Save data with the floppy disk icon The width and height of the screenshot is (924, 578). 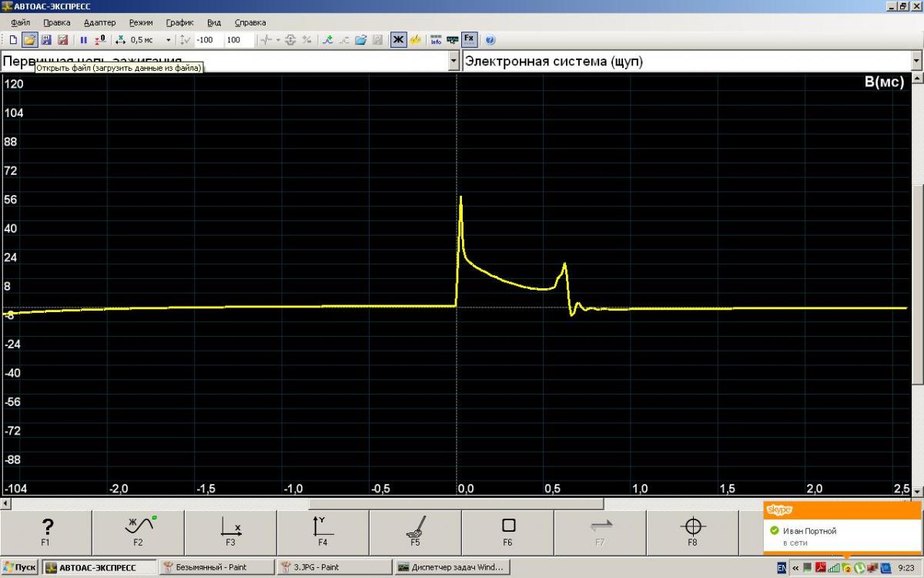[x=46, y=39]
